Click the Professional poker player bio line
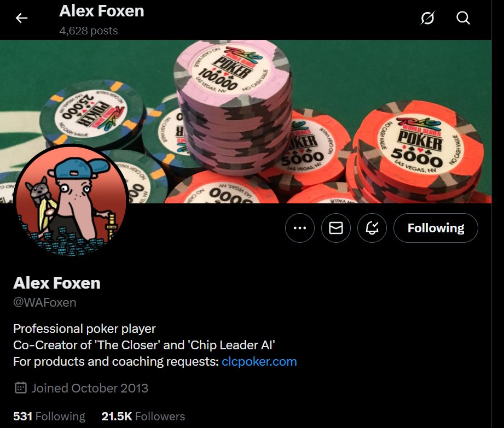Screen dimensions: 504x428 point(84,329)
